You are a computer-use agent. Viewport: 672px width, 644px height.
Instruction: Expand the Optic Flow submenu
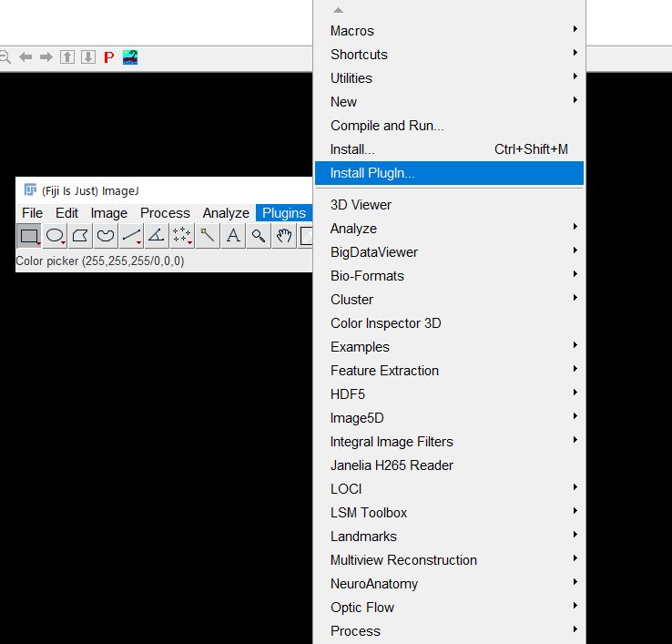(449, 608)
